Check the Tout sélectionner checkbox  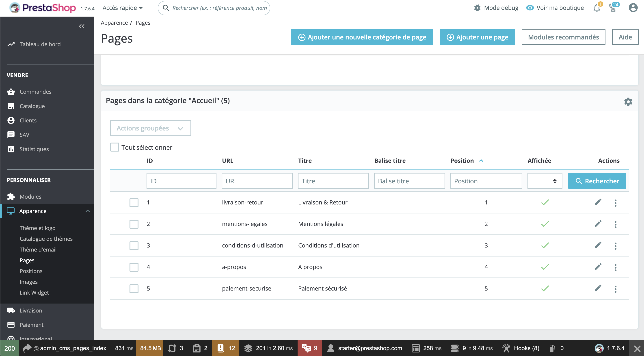pyautogui.click(x=115, y=147)
